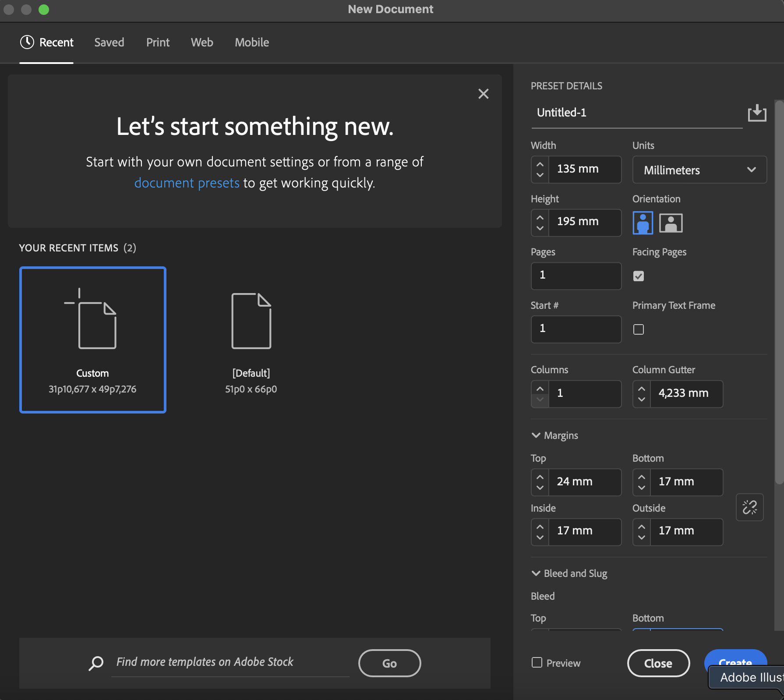Click the Outside margin 17 mm field
784x700 pixels.
tap(686, 532)
